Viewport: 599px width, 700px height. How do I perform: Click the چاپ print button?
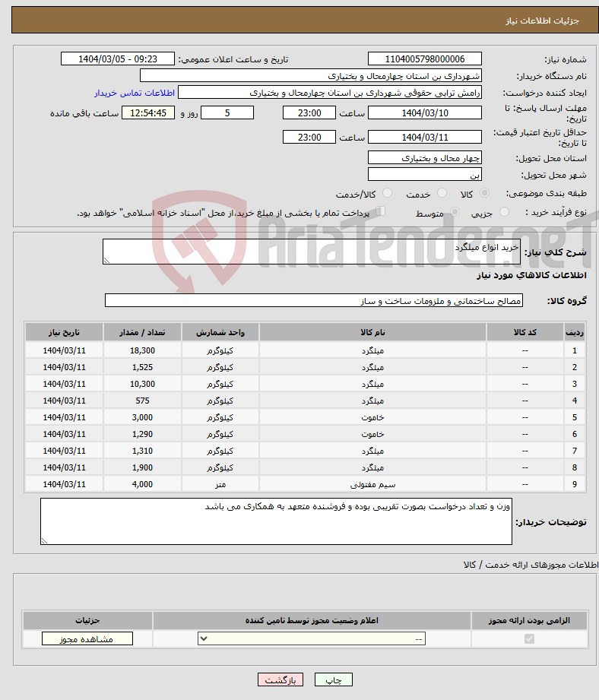pos(334,680)
